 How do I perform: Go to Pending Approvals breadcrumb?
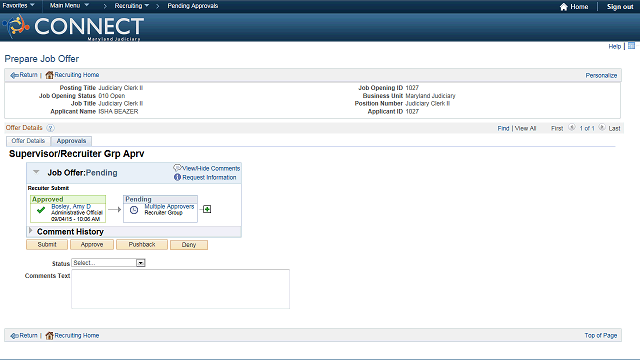(x=193, y=6)
